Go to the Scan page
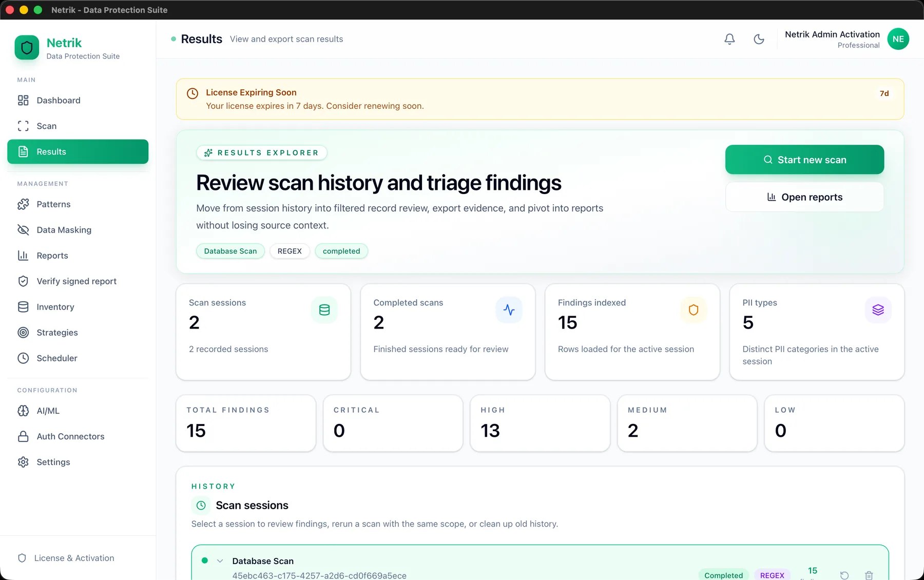Image resolution: width=924 pixels, height=580 pixels. [x=78, y=126]
